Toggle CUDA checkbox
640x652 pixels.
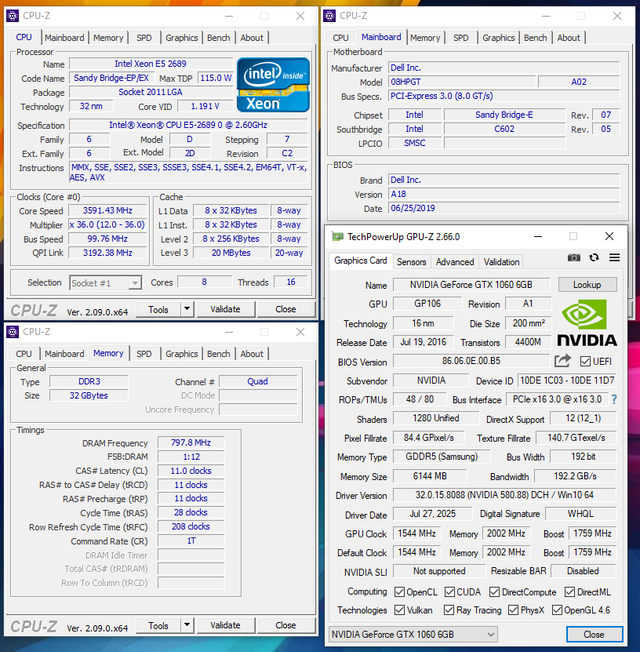pos(450,592)
